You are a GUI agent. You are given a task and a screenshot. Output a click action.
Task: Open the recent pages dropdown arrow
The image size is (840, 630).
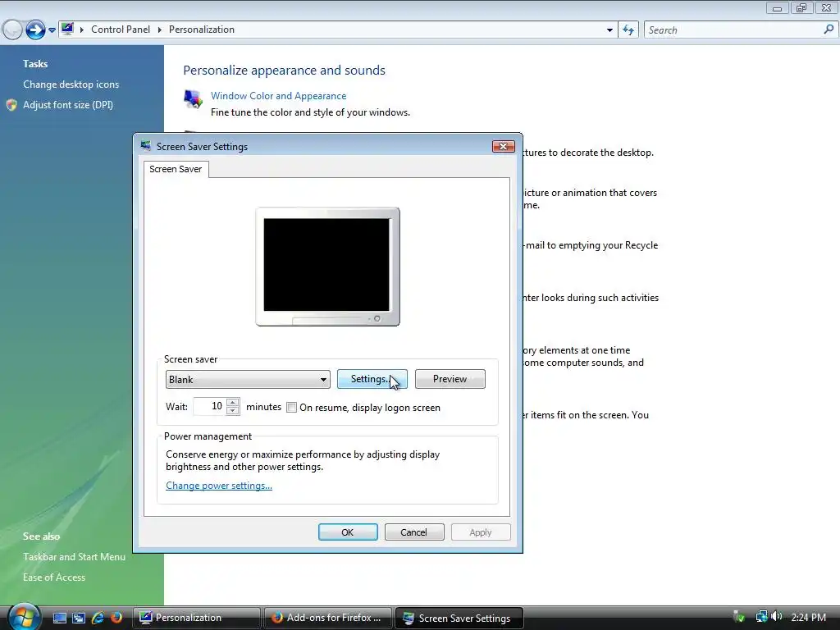point(52,30)
